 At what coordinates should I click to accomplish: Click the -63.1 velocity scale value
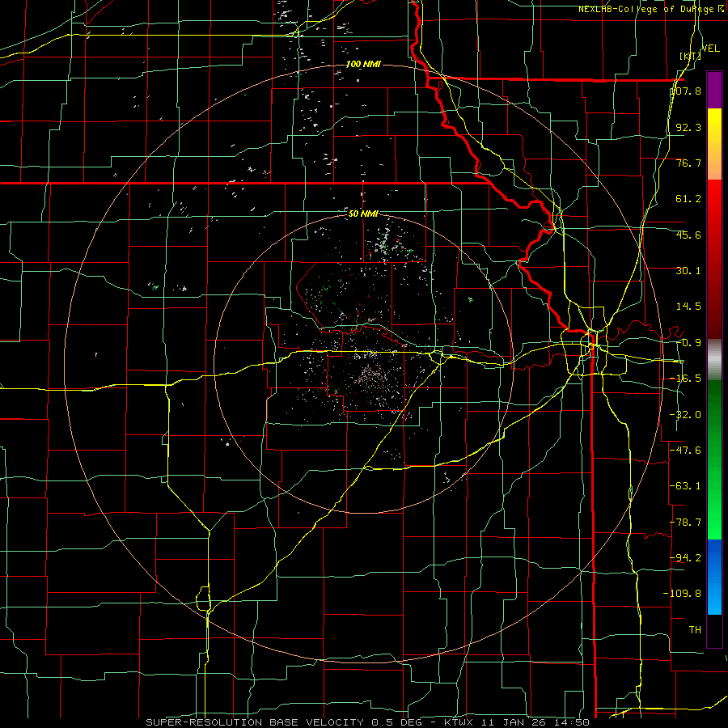pyautogui.click(x=686, y=486)
